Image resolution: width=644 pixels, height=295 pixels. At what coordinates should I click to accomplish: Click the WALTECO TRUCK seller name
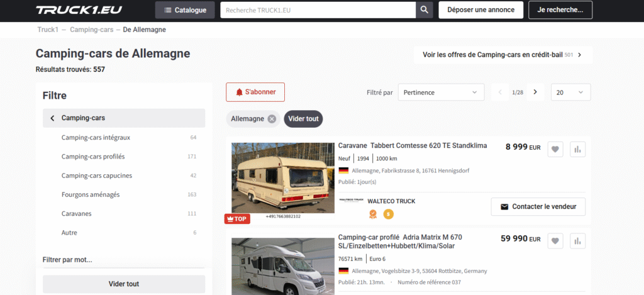pyautogui.click(x=391, y=201)
